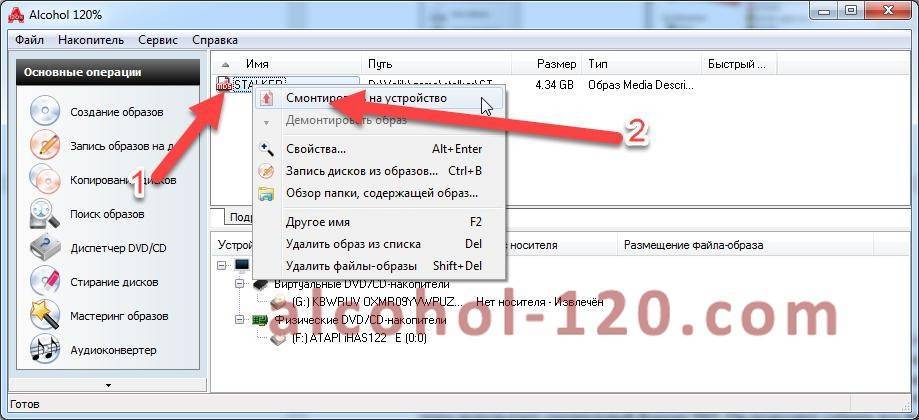Sort list by Размер column

(x=547, y=64)
